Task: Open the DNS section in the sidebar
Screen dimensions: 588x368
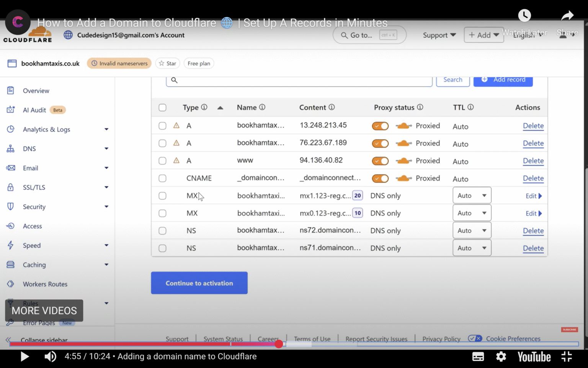Action: coord(29,149)
